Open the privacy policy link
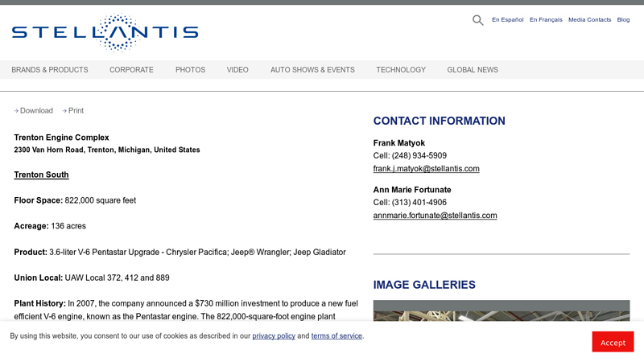The height and width of the screenshot is (362, 644). (x=274, y=336)
